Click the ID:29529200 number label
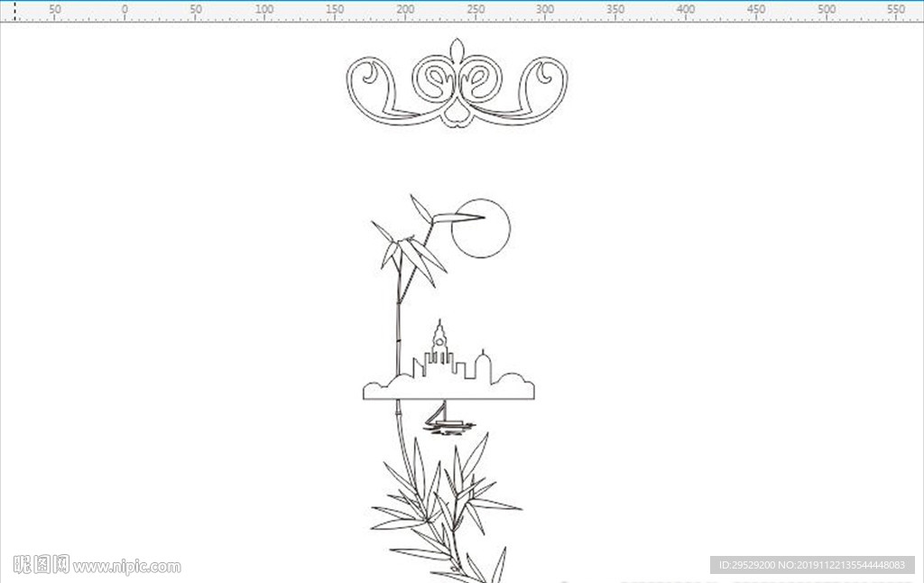The image size is (924, 583). point(746,565)
